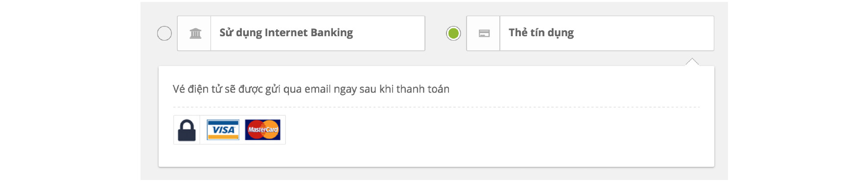This screenshot has width=868, height=182.
Task: Click the white credit card details panel
Action: [x=436, y=116]
